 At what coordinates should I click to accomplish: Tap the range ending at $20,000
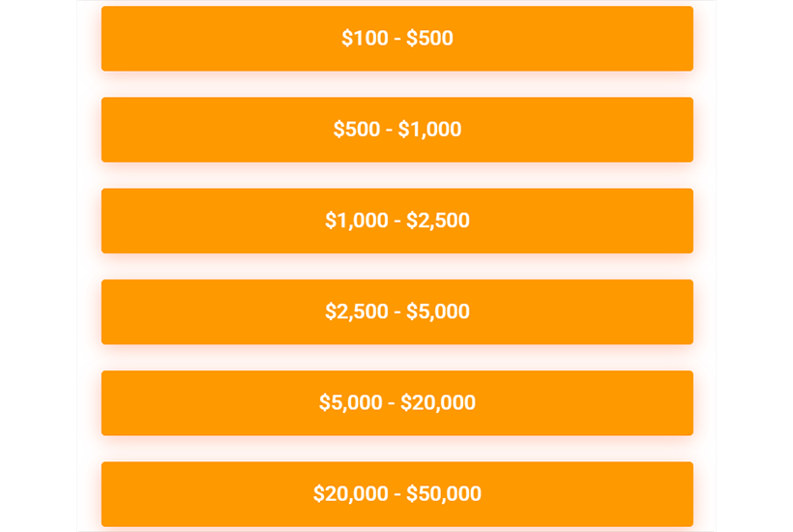[x=396, y=402]
